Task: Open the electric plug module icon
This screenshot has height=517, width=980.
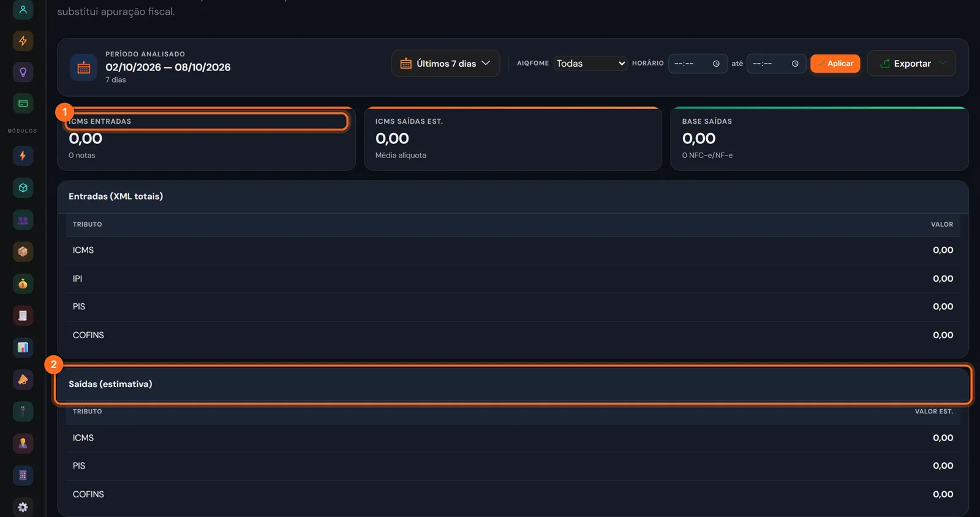Action: click(23, 412)
